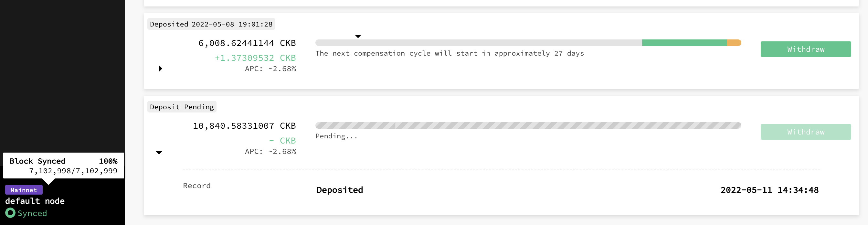This screenshot has width=868, height=225.
Task: Expand the deposited record details triangle
Action: [x=160, y=69]
